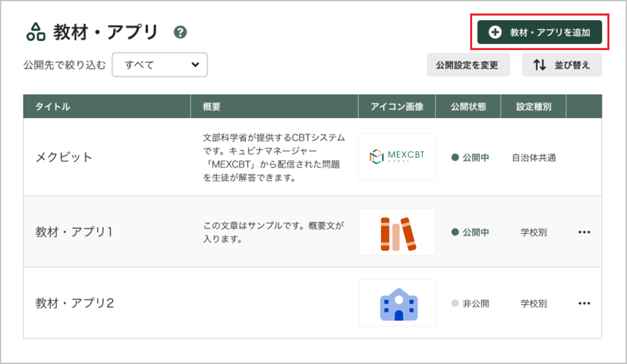
Task: Click the メクビット description text
Action: click(274, 157)
